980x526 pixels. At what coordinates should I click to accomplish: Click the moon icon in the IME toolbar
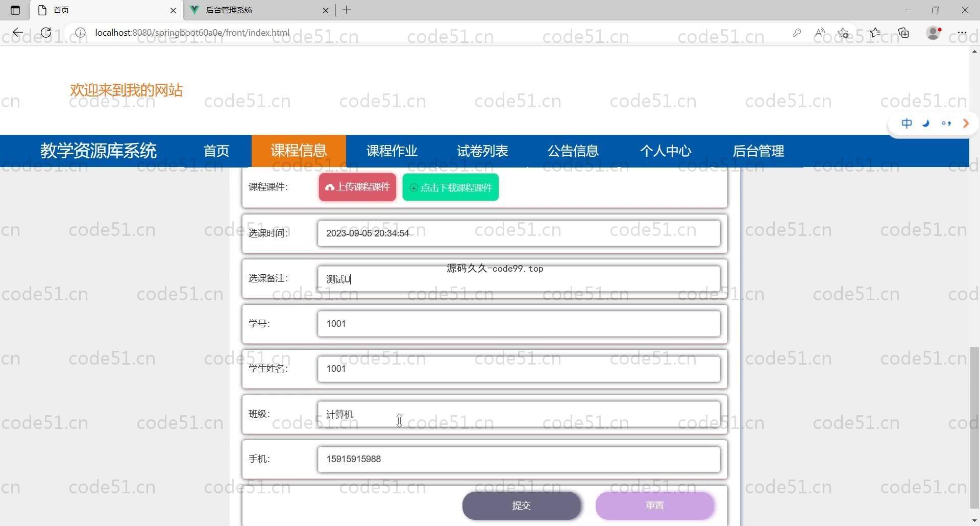coord(926,123)
